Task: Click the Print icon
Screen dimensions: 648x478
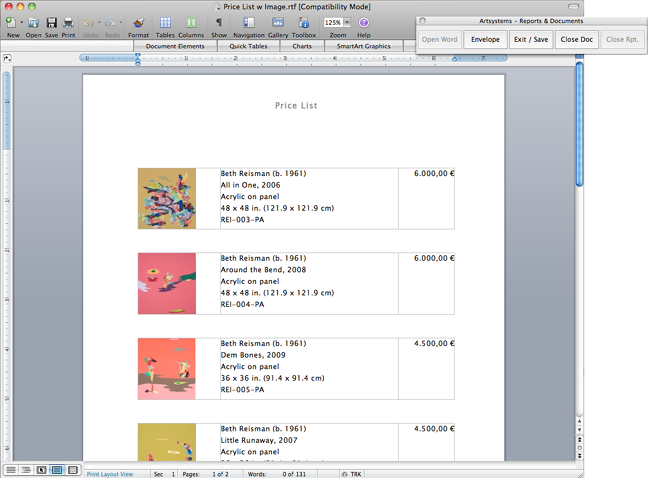Action: [68, 22]
